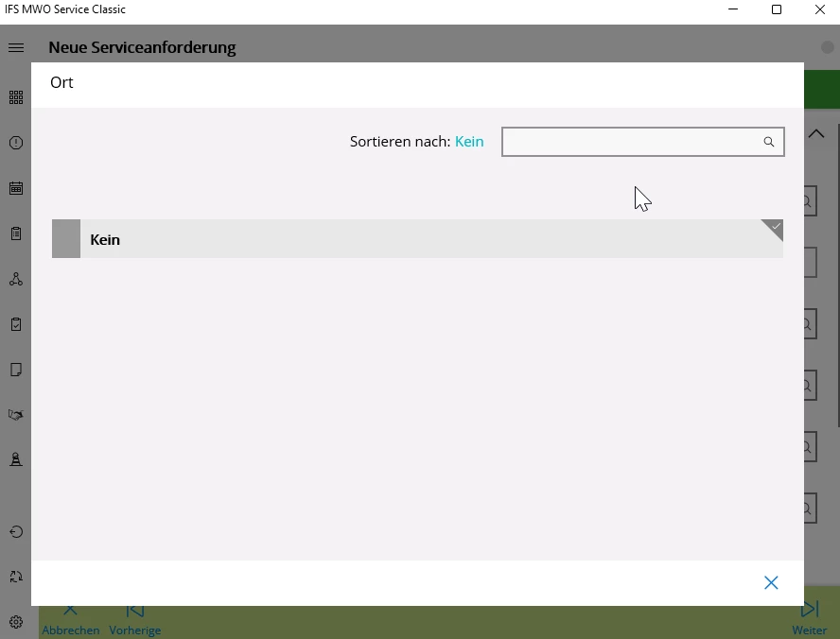Maximize the IFS MWO Service window
This screenshot has width=840, height=639.
click(777, 9)
